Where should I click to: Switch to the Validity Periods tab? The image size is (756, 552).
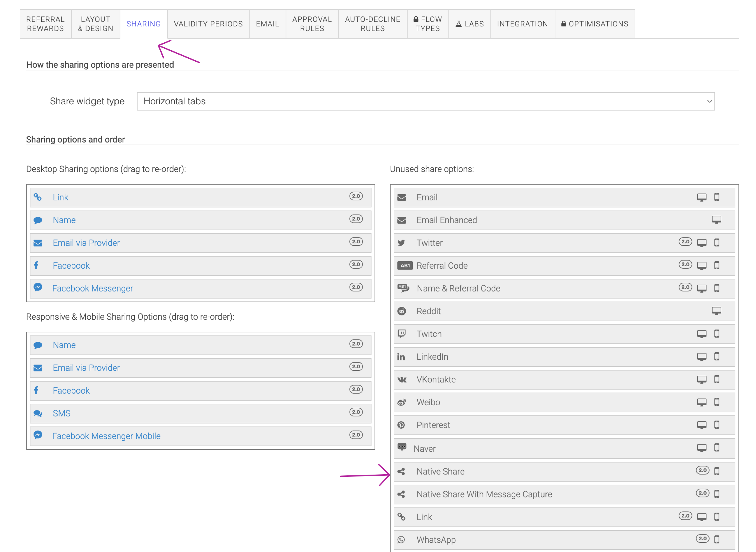pos(208,24)
